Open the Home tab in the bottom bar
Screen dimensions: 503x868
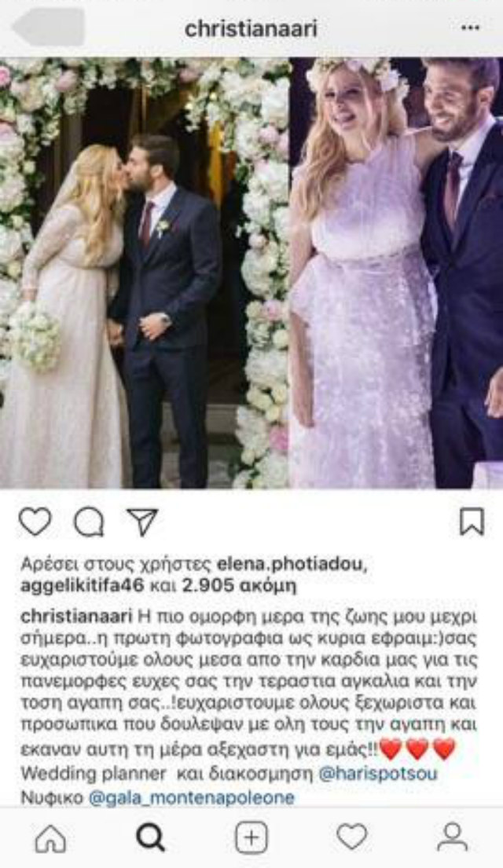click(x=50, y=837)
